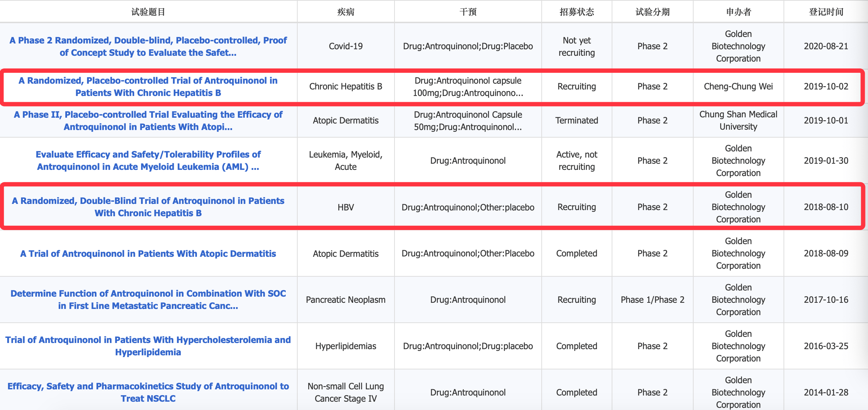Open A Trial of Antroquinonol in Atopic Dermatitis link
Screen dimensions: 868x410
(148, 254)
